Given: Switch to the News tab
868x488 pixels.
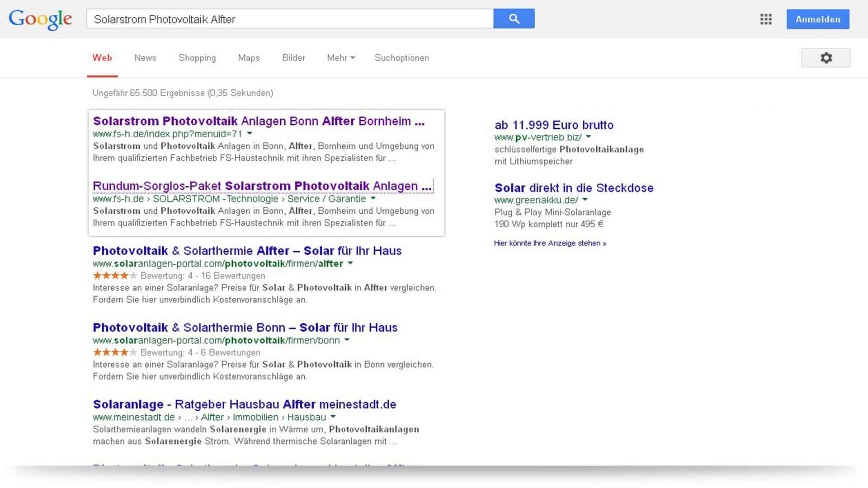Looking at the screenshot, I should click(145, 58).
